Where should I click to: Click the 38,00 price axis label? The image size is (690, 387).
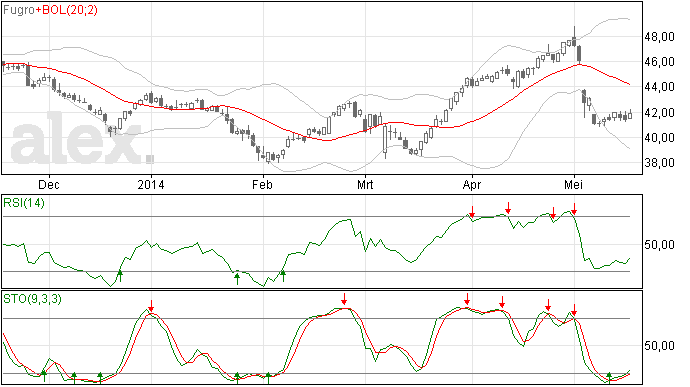point(659,163)
